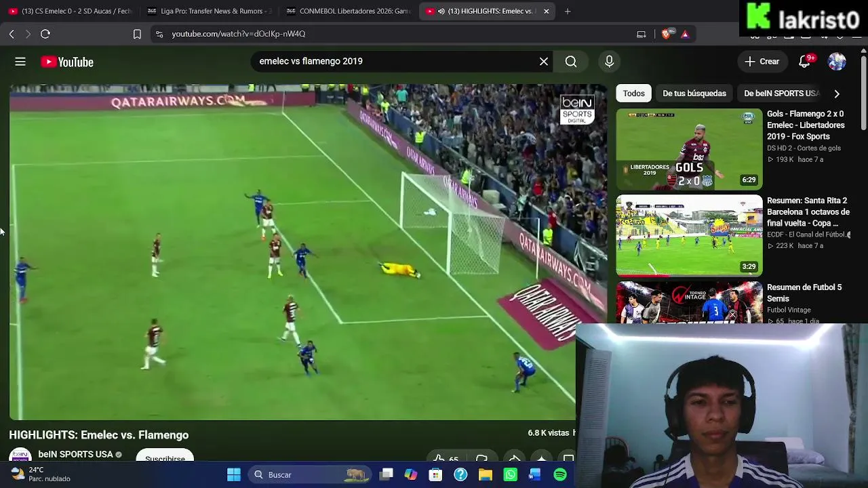868x488 pixels.
Task: Click the Windows taskbar Buscar search box
Action: click(309, 475)
